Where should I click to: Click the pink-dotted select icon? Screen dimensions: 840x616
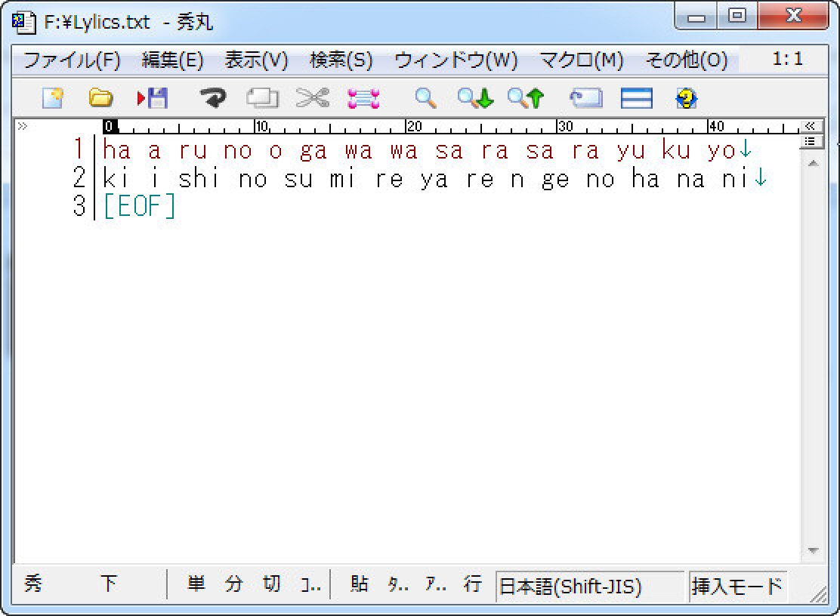[364, 98]
